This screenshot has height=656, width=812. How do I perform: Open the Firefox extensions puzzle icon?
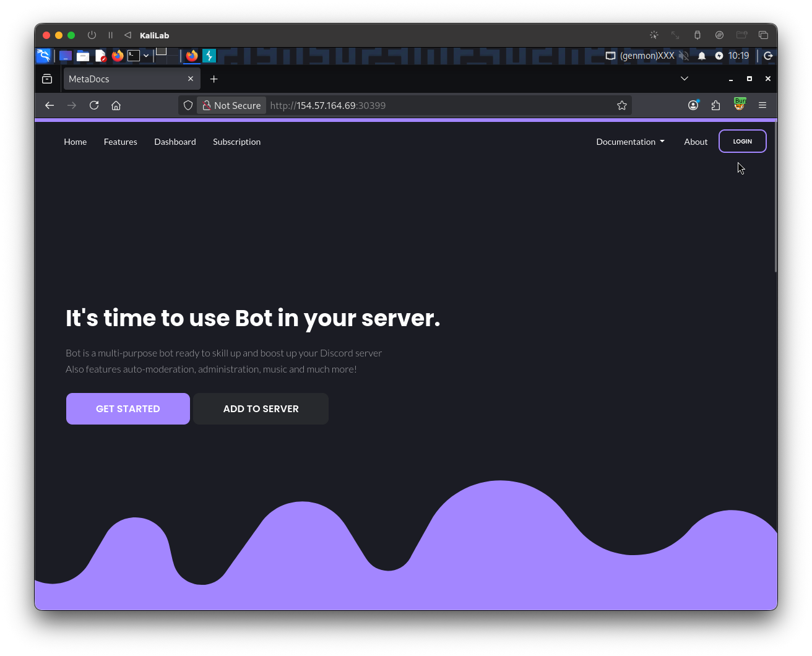(x=716, y=105)
